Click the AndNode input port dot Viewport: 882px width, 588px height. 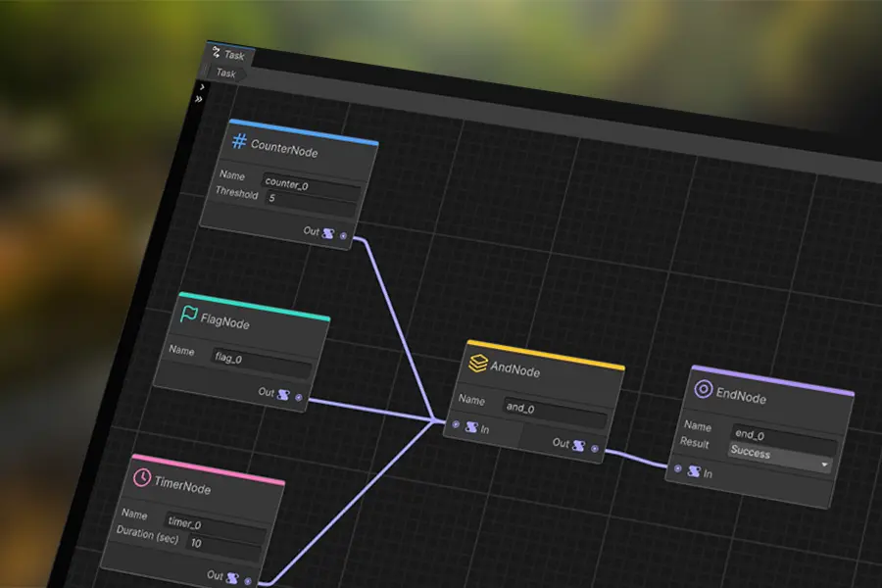[x=456, y=424]
